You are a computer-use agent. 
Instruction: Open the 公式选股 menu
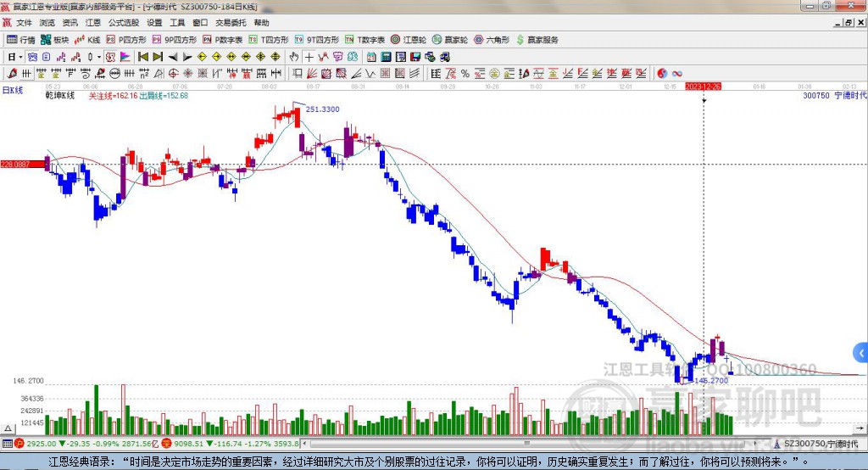124,23
